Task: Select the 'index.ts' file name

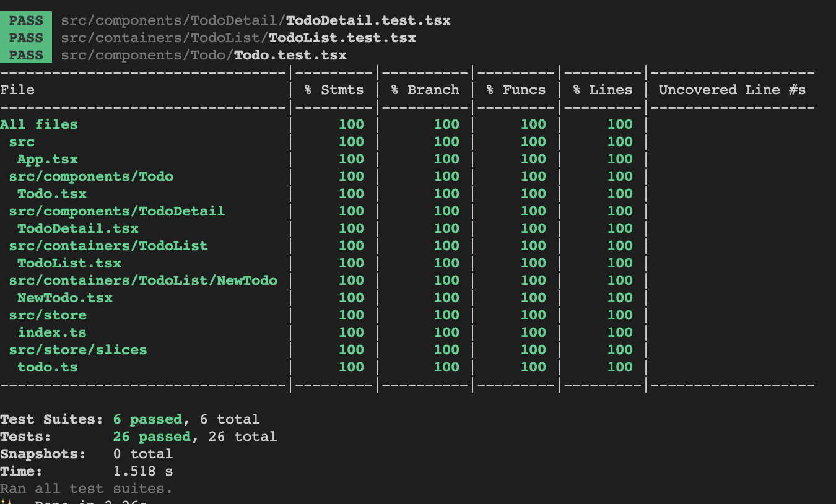Action: (x=52, y=332)
